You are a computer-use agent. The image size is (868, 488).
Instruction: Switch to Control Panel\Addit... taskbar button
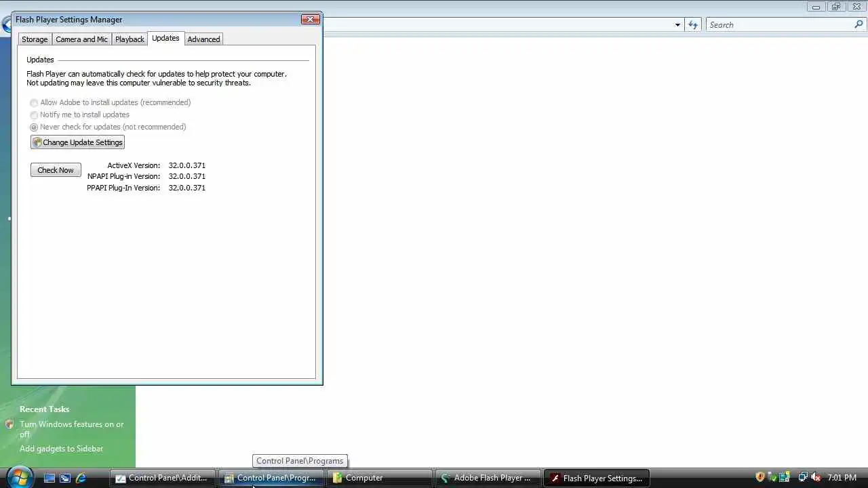162,478
